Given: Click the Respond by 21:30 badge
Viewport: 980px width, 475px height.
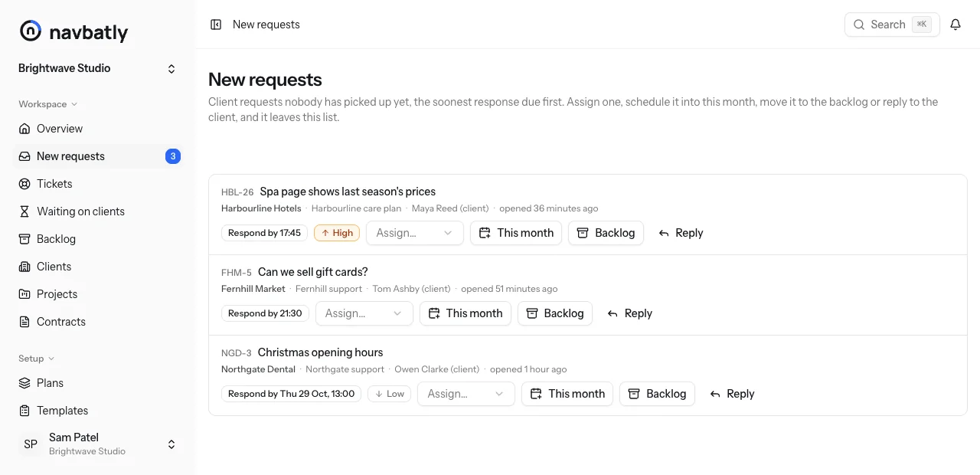Looking at the screenshot, I should [x=265, y=313].
